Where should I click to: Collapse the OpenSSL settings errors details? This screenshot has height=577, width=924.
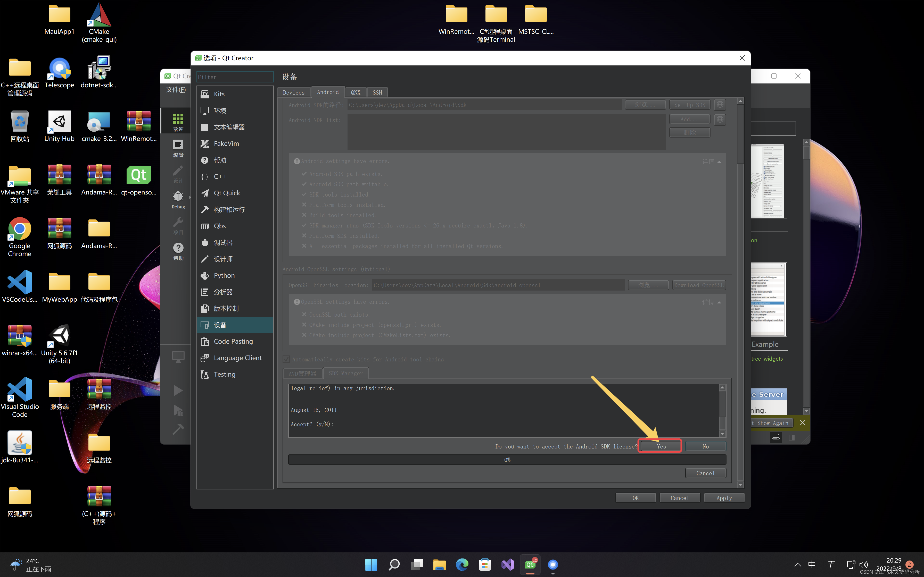[711, 302]
